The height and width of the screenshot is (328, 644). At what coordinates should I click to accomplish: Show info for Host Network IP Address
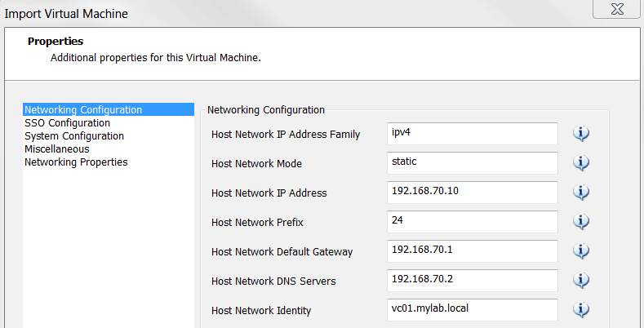tap(581, 193)
